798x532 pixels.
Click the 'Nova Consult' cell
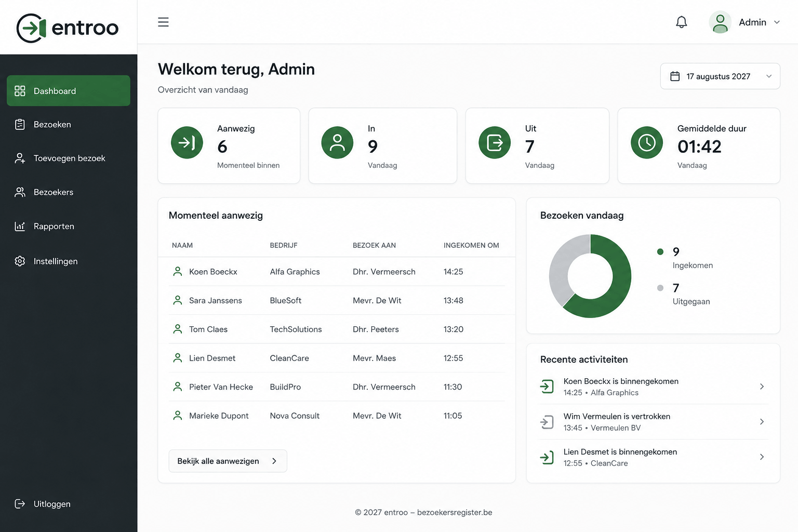tap(295, 416)
